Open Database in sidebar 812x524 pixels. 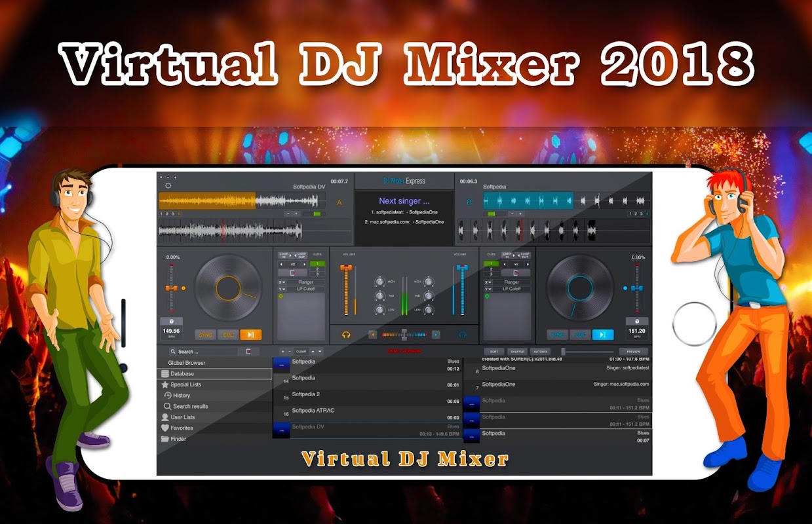[215, 373]
